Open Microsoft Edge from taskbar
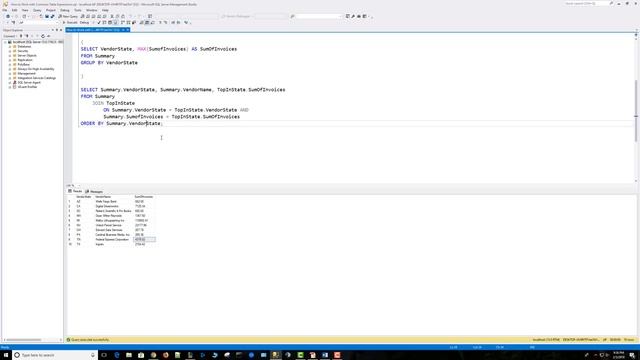 click(x=117, y=355)
